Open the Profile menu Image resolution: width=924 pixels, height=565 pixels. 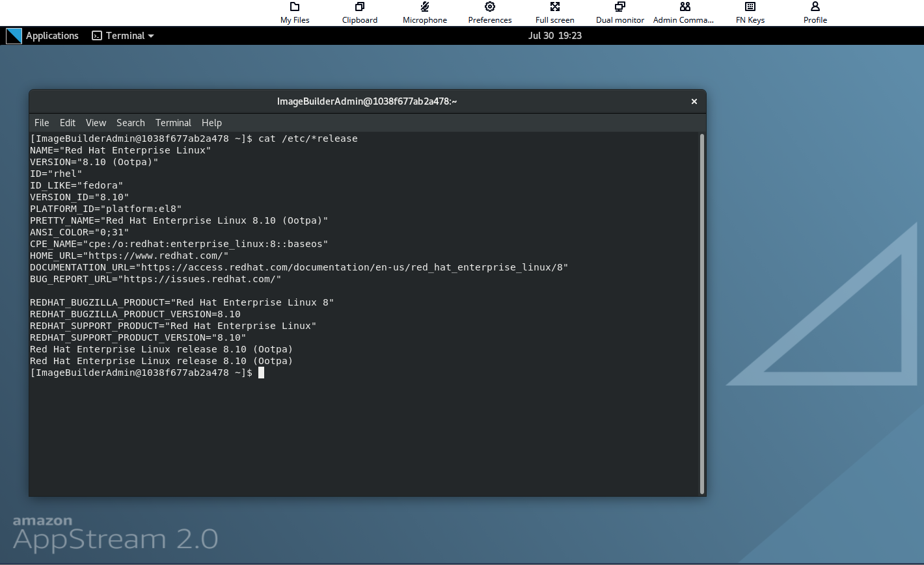[x=815, y=13]
